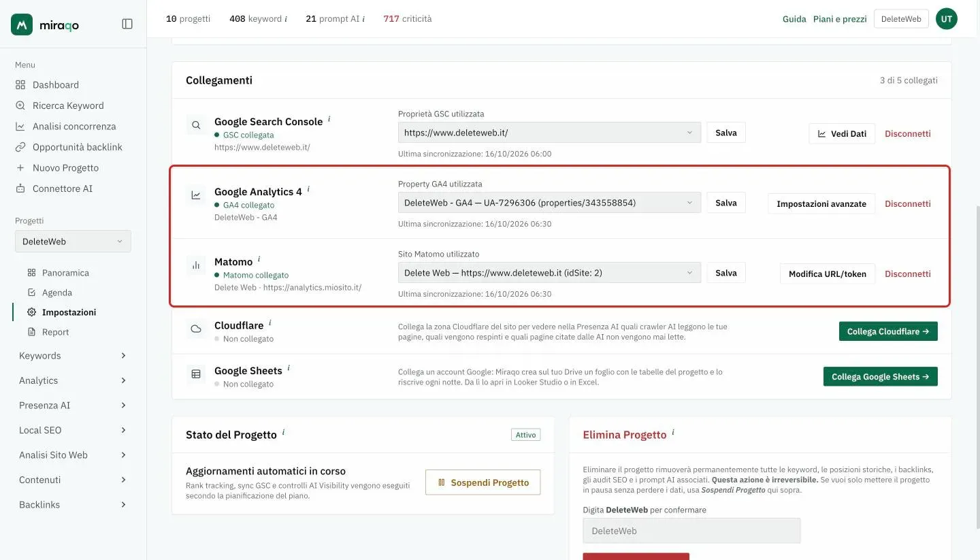
Task: Open Piani e prezzi link
Action: (840, 19)
